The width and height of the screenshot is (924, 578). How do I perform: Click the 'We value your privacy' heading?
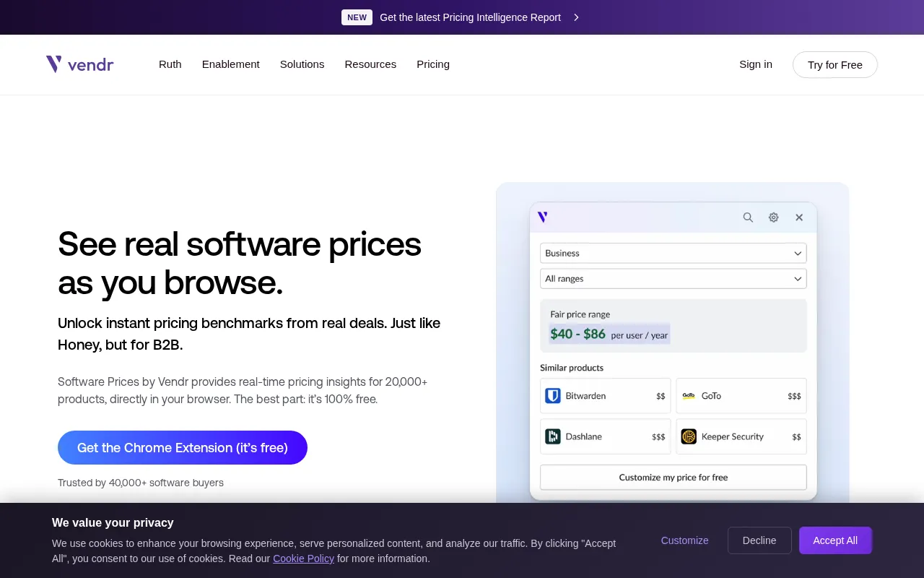113,522
